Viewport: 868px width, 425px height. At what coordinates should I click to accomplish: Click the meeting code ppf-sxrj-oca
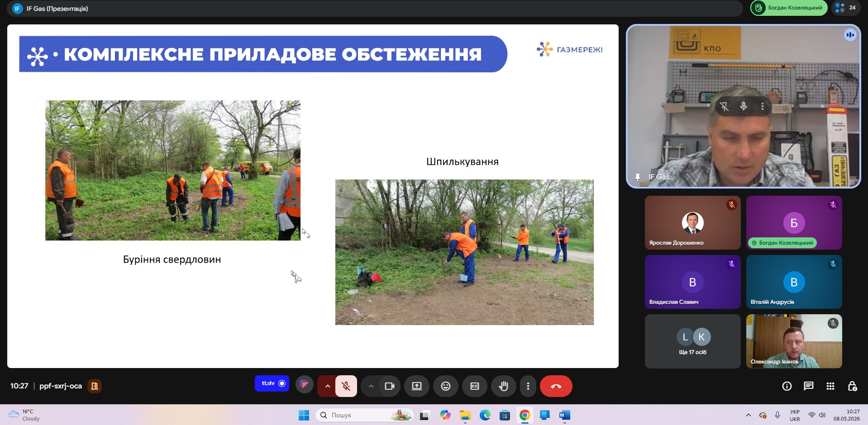pyautogui.click(x=61, y=386)
